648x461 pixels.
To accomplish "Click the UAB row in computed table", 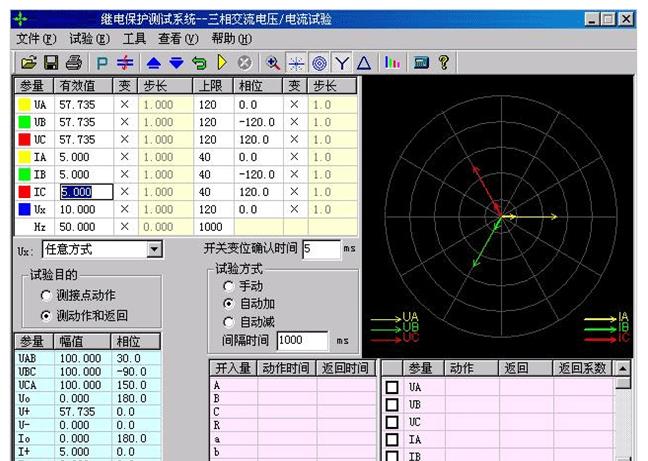I will click(88, 358).
